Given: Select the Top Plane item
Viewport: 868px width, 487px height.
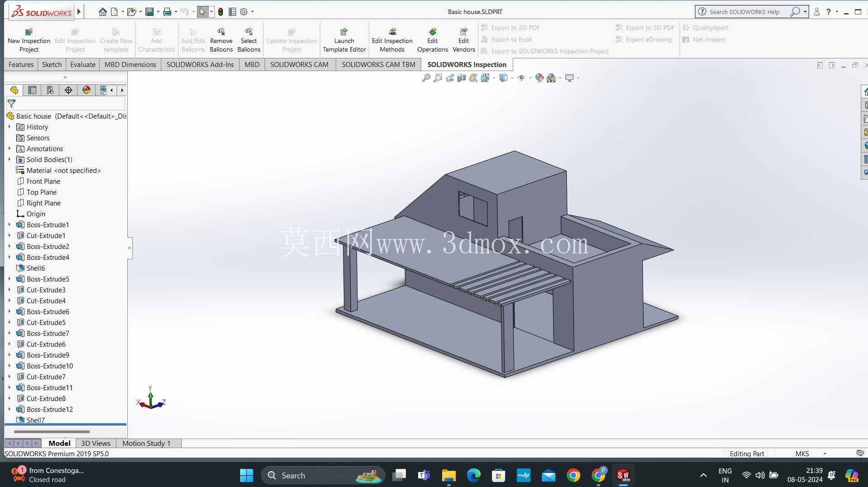Looking at the screenshot, I should [x=42, y=192].
